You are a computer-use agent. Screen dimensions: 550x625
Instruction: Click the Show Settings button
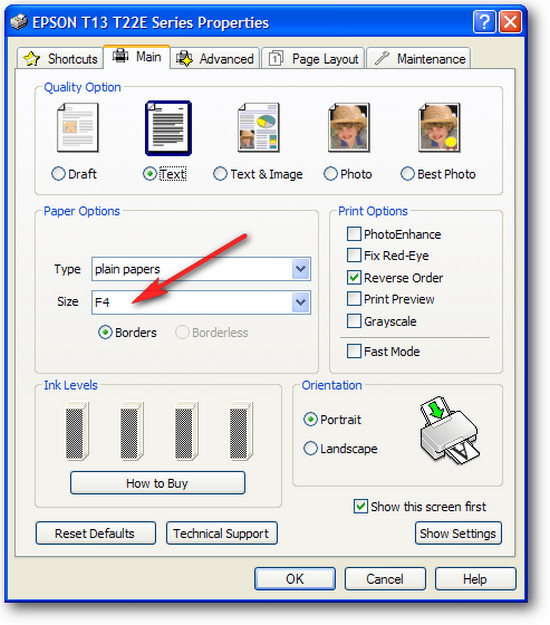[458, 533]
